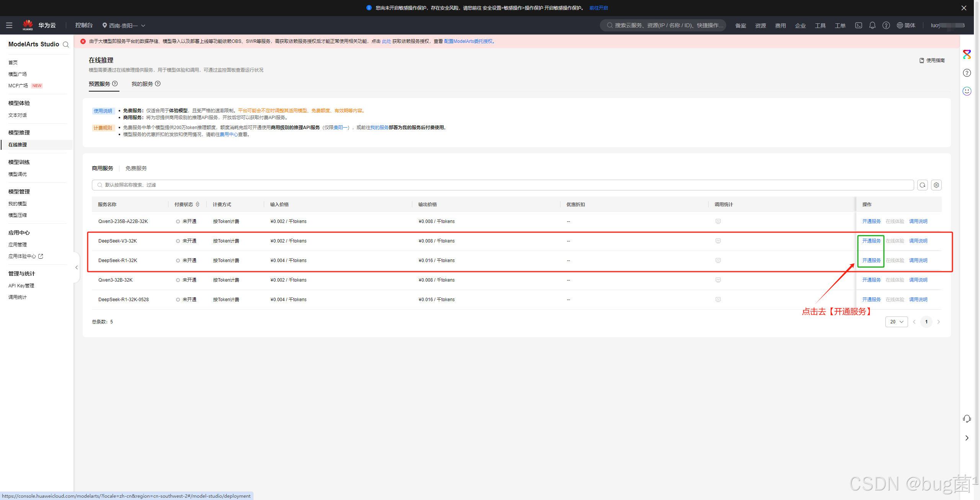The image size is (980, 500).
Task: Click 调用说明 for DeepSeek-R1-32K-0528
Action: click(918, 300)
